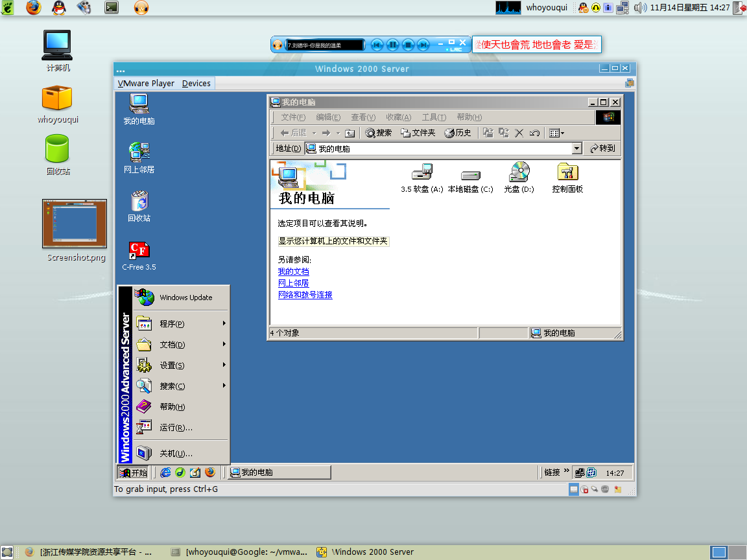Skip to previous track in music player

[377, 45]
